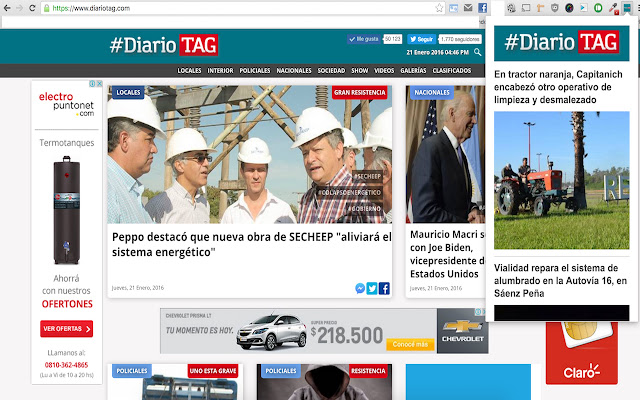640x400 pixels.
Task: Select the LOCALES tag on main article
Action: [128, 93]
